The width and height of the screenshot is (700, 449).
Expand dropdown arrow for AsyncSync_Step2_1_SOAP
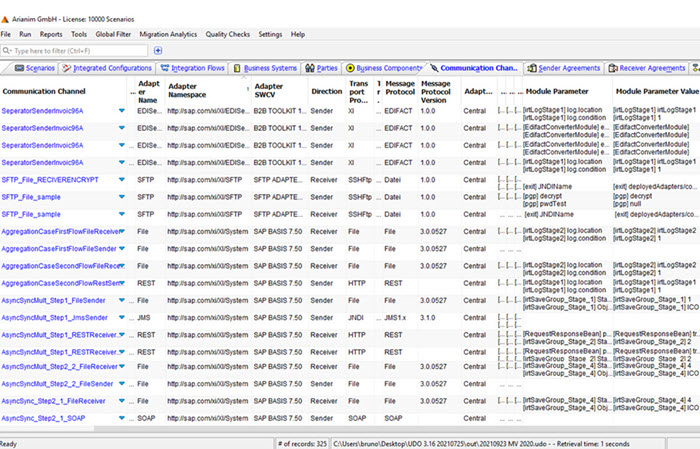point(121,418)
